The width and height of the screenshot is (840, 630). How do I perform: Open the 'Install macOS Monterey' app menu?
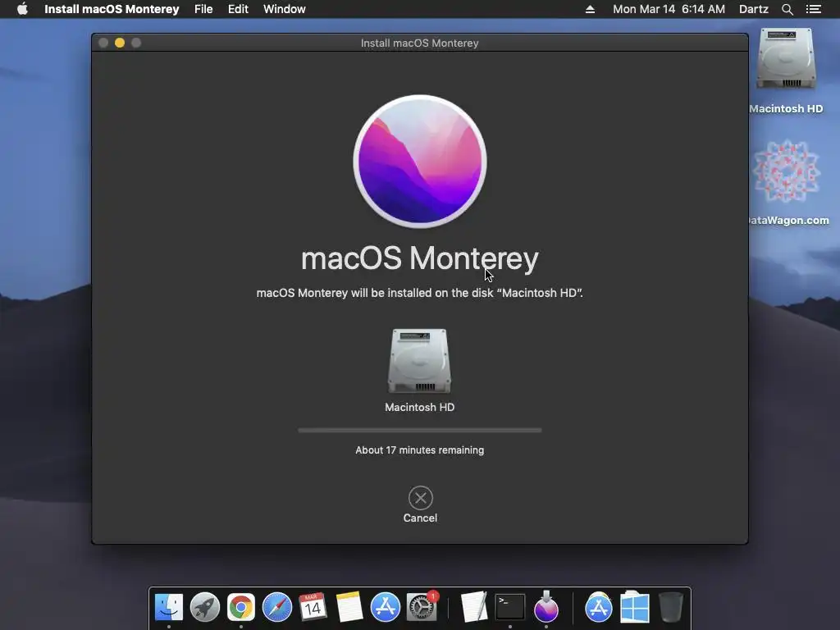coord(112,9)
